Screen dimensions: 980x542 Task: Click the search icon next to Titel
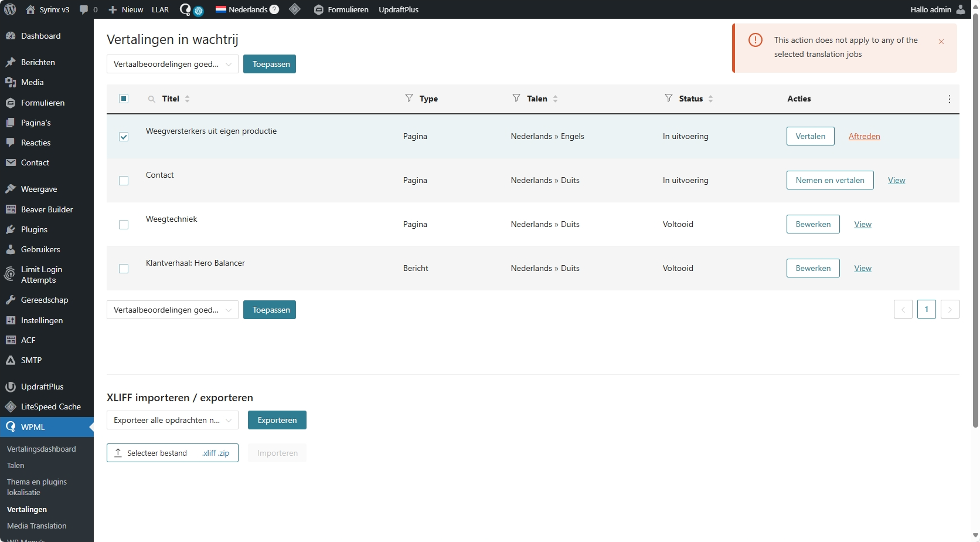pyautogui.click(x=152, y=99)
